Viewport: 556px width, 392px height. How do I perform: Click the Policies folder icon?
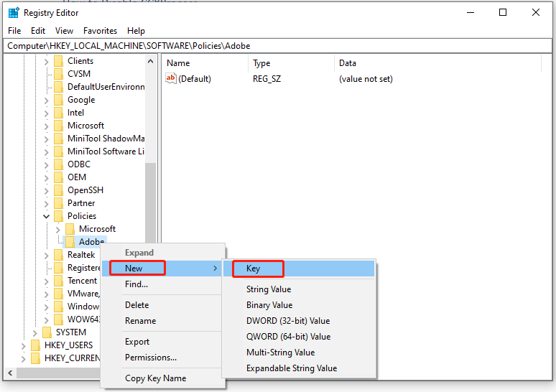[58, 216]
